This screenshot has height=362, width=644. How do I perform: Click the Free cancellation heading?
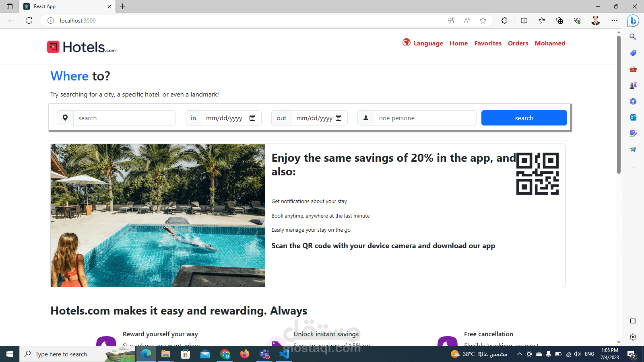tap(488, 334)
